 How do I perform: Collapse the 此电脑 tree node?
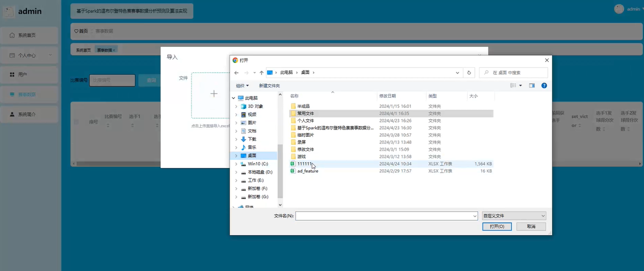[x=233, y=98]
